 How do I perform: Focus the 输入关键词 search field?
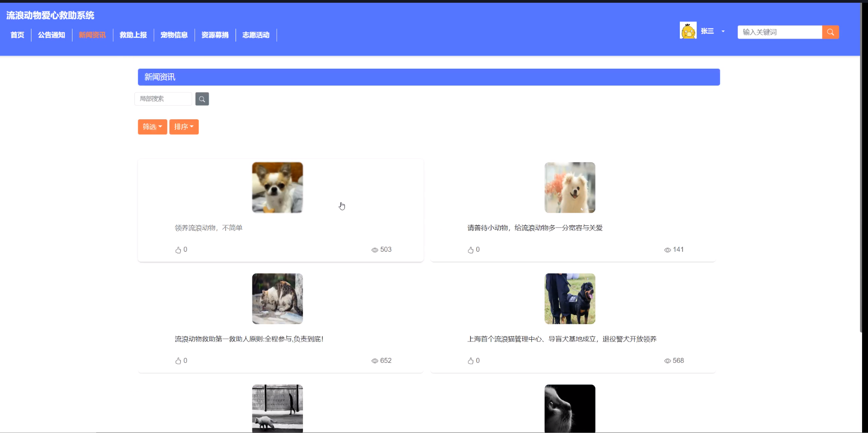(x=780, y=32)
